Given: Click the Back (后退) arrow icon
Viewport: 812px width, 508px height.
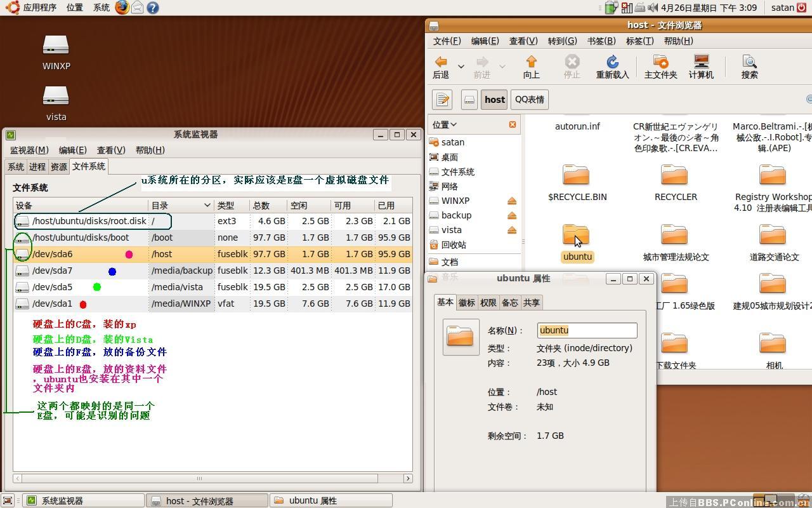Looking at the screenshot, I should coord(441,62).
